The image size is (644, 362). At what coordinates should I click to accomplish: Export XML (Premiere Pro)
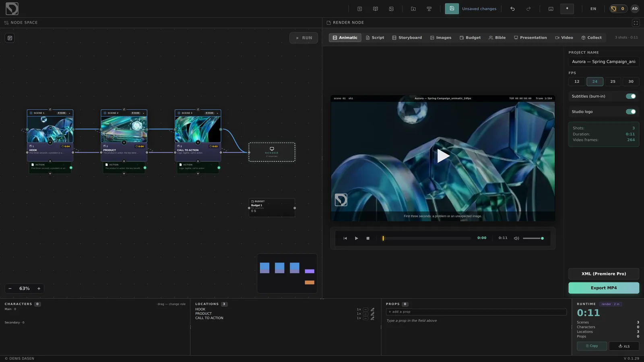point(604,274)
